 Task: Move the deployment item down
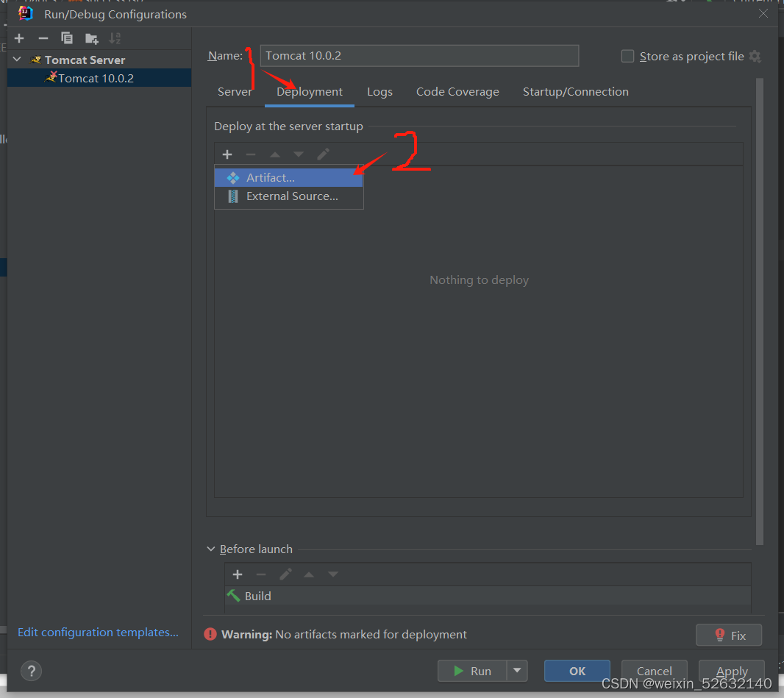point(299,154)
